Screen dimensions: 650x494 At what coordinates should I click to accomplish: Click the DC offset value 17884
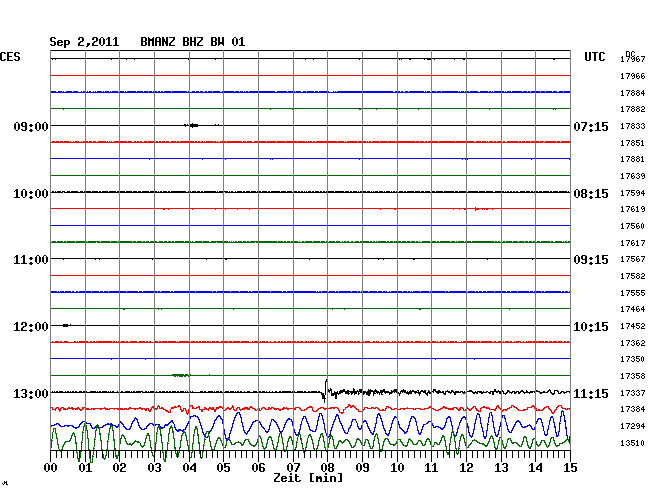(x=633, y=93)
